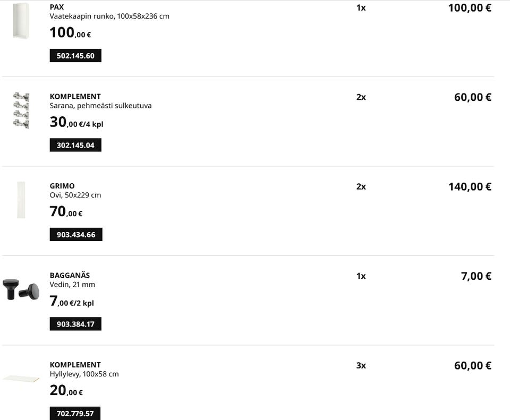Viewport: 510px width, 420px height.
Task: Open the PAX wardrobe frame thumbnail
Action: pos(21,21)
